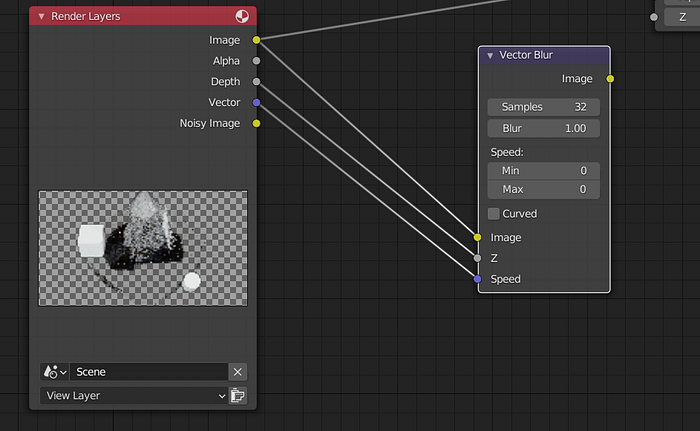Viewport: 700px width, 431px height.
Task: Click the Speed Max field
Action: point(544,189)
